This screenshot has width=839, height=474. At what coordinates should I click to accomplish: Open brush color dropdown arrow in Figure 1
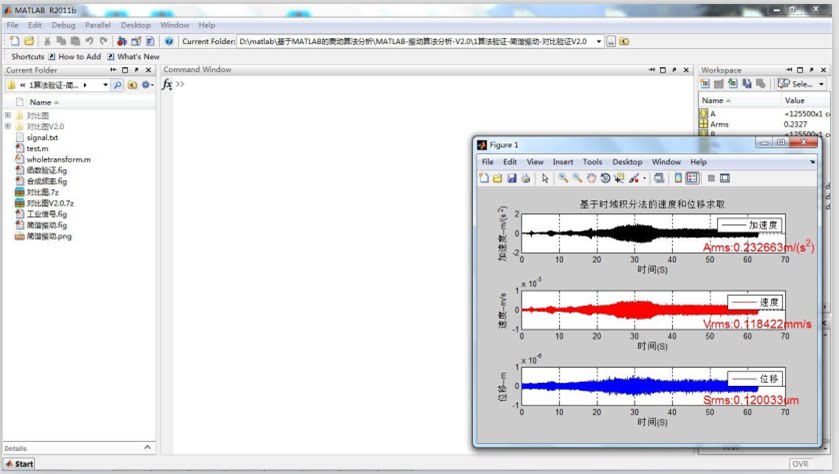tap(644, 179)
